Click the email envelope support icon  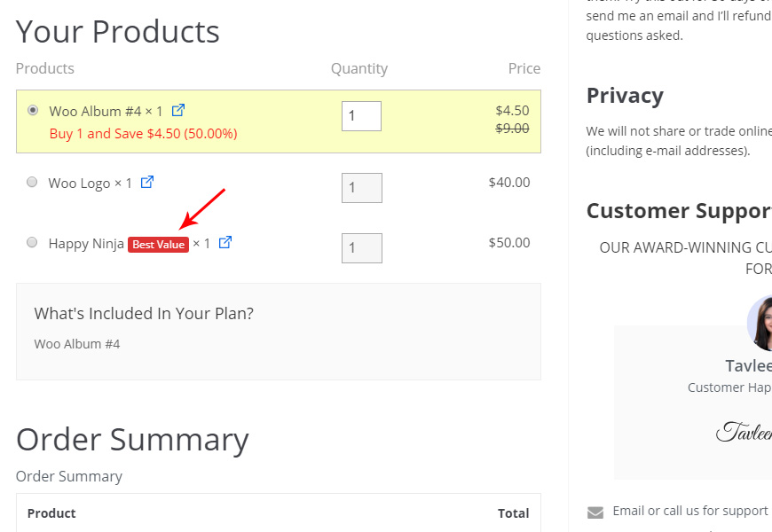pos(595,512)
